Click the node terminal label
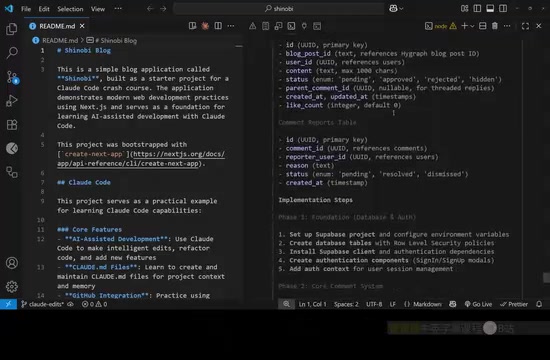This screenshot has width=550, height=360. 441,26
